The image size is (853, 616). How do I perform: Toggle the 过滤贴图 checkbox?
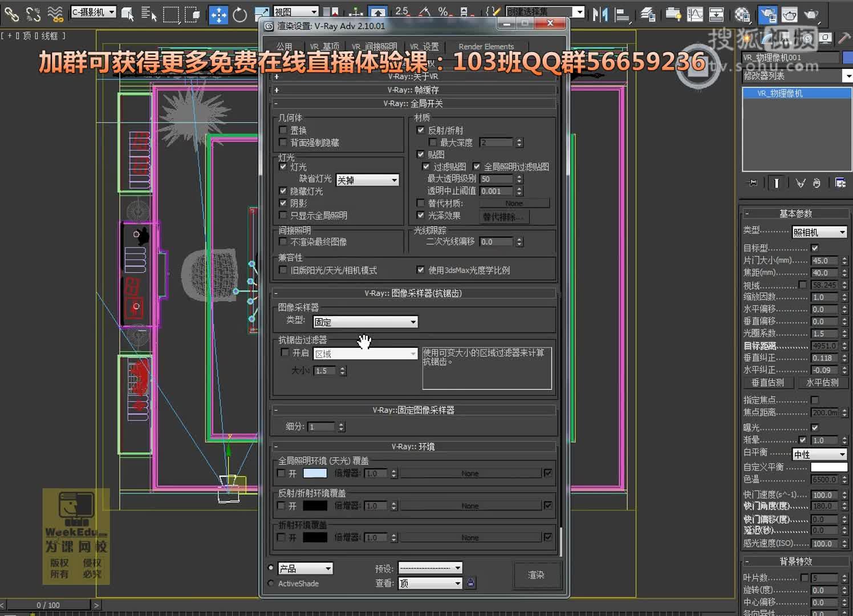(x=426, y=167)
